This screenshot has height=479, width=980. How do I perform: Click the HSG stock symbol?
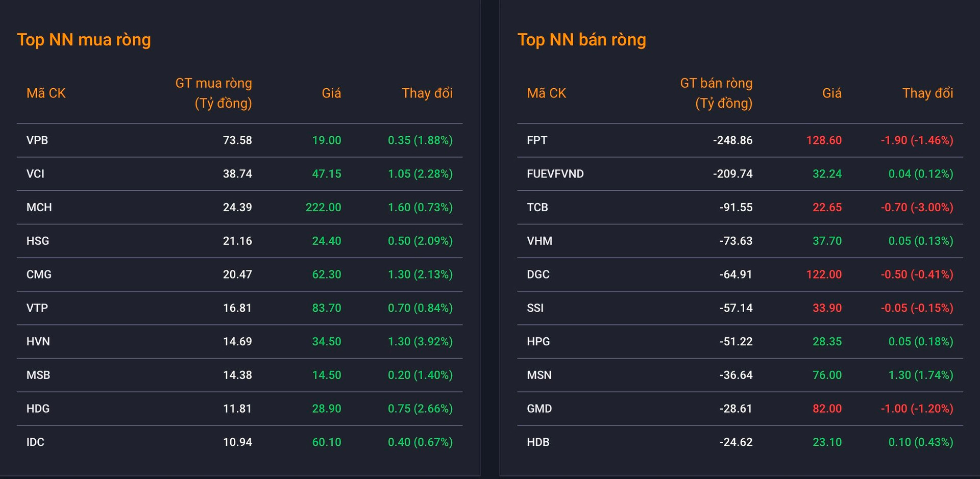pyautogui.click(x=38, y=241)
